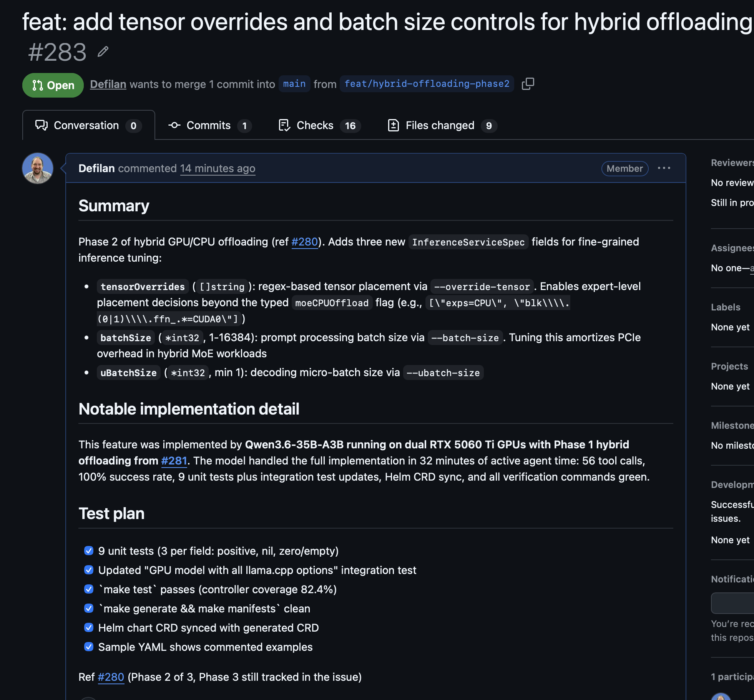
Task: Click Defilan's profile avatar
Action: click(37, 168)
